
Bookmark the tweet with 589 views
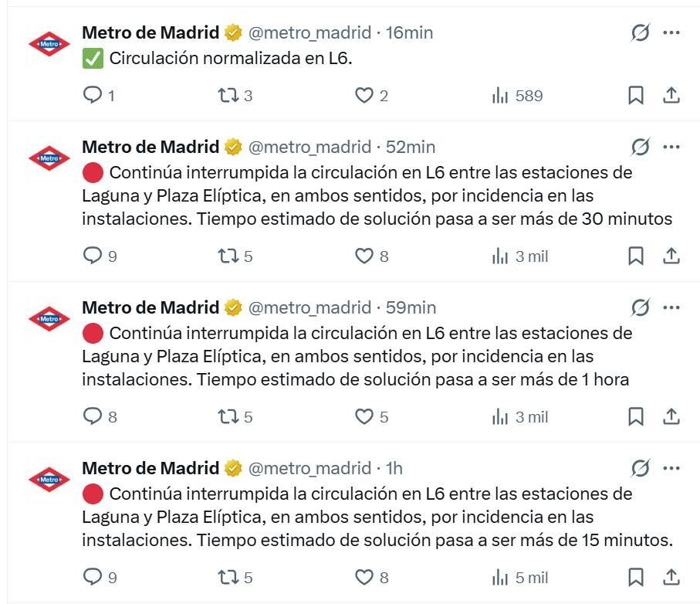[636, 96]
